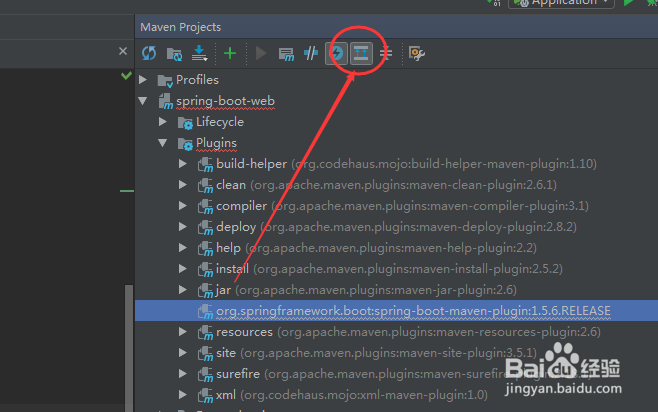658x412 pixels.
Task: Open Maven Settings wrench icon
Action: pos(417,53)
